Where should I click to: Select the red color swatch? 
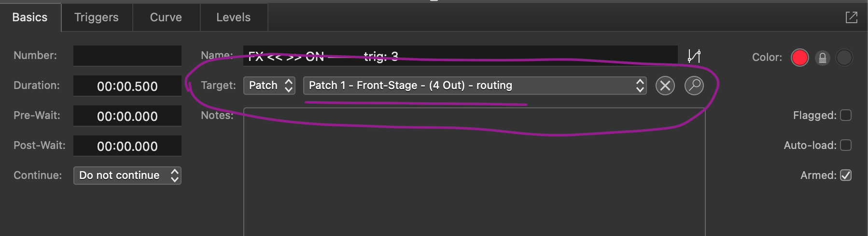799,58
